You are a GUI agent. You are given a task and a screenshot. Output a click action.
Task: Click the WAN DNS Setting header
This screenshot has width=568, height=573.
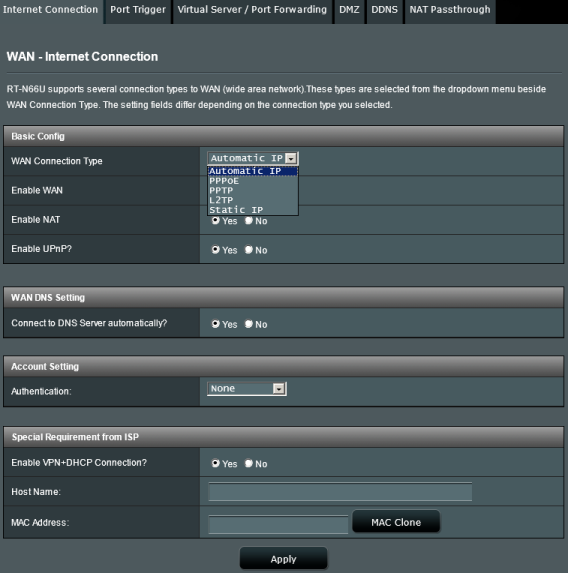[284, 297]
